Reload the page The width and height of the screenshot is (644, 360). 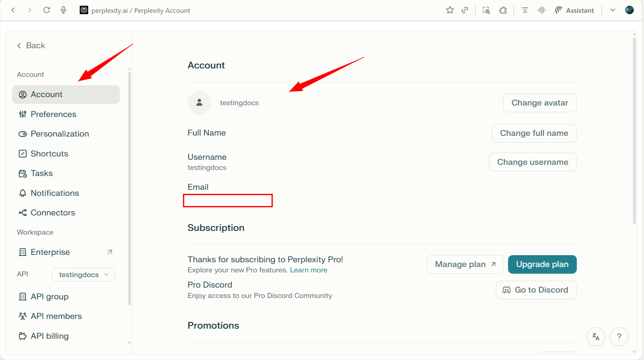pyautogui.click(x=47, y=10)
